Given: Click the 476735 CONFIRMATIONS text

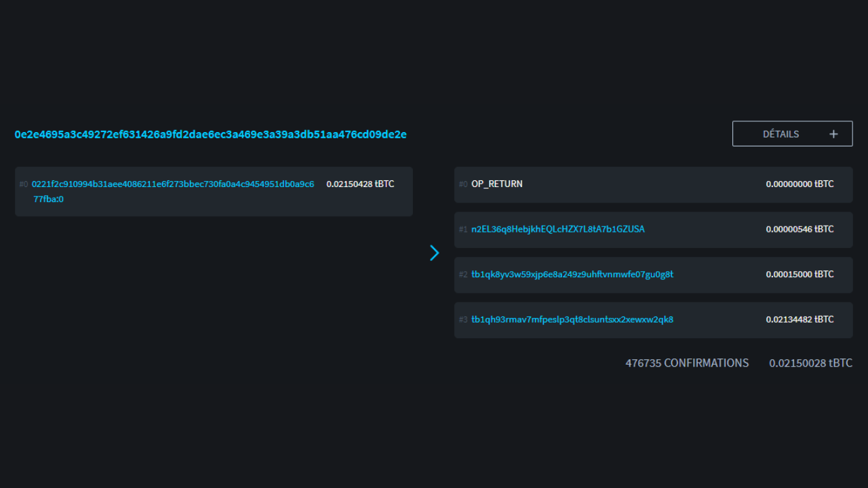Looking at the screenshot, I should coord(686,363).
